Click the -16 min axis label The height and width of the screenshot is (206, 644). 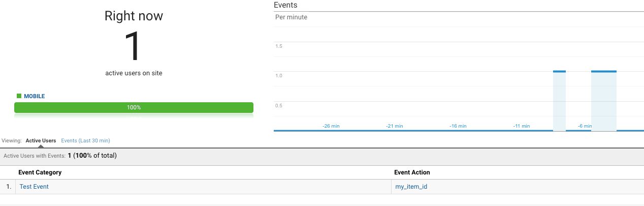click(x=458, y=126)
